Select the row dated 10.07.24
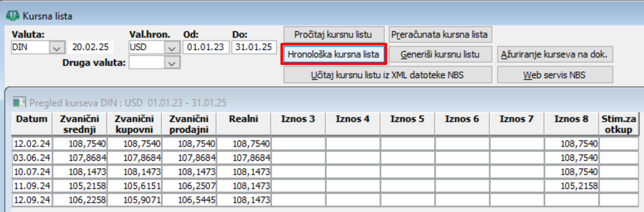 pos(325,172)
